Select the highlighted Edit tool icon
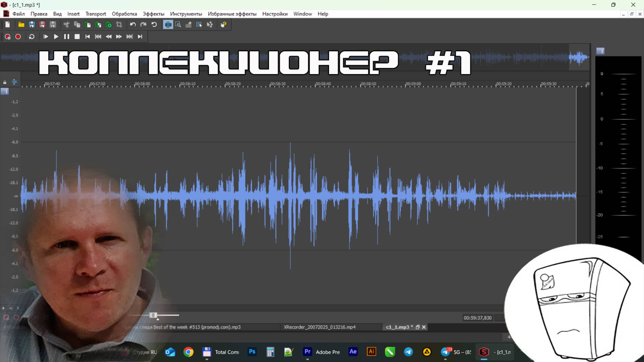 pyautogui.click(x=168, y=25)
